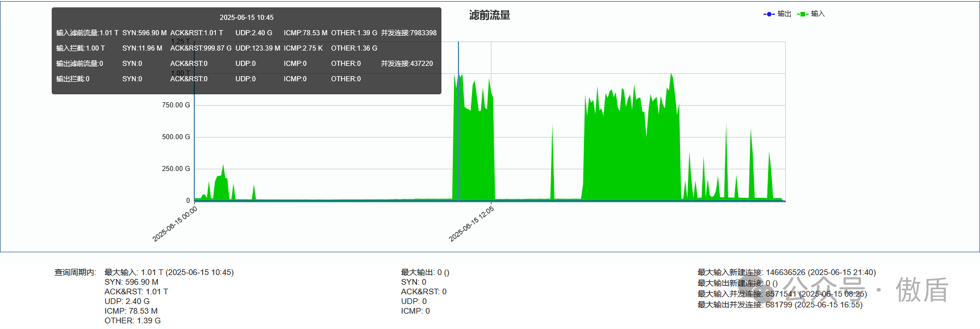This screenshot has width=980, height=329.
Task: Click 并发连接:437220 in the tooltip
Action: [407, 64]
